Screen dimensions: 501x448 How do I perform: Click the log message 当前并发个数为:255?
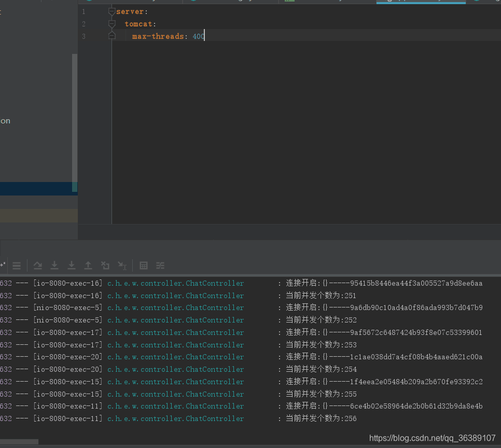[x=321, y=394]
